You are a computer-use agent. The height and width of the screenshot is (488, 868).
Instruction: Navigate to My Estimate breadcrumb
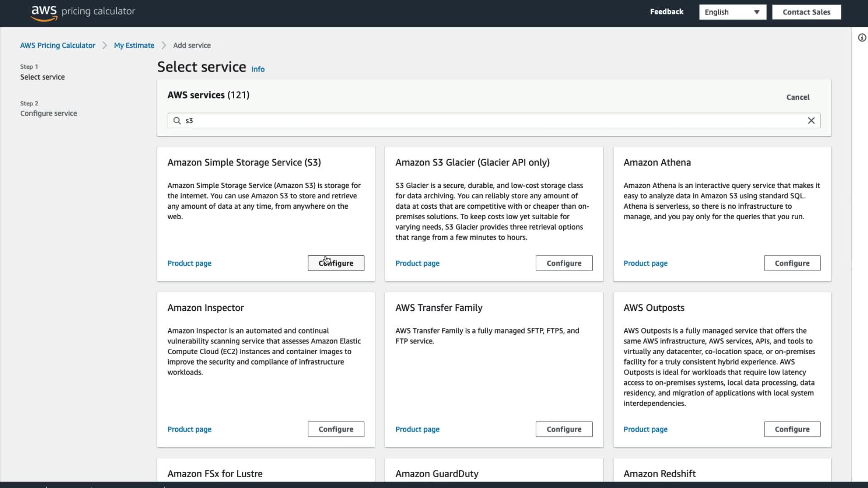tap(134, 45)
